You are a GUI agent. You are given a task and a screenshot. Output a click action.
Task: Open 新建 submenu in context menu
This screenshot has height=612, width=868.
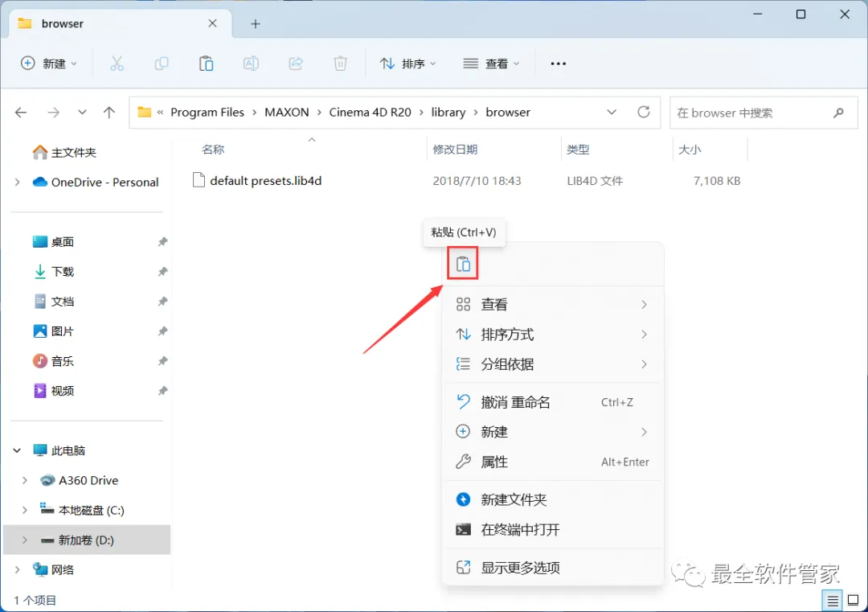tap(553, 432)
